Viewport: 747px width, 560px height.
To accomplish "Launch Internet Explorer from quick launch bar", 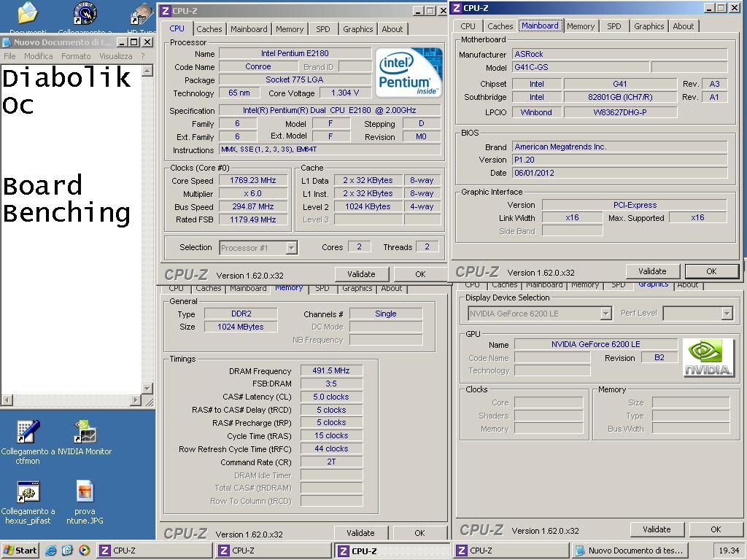I will (50, 551).
